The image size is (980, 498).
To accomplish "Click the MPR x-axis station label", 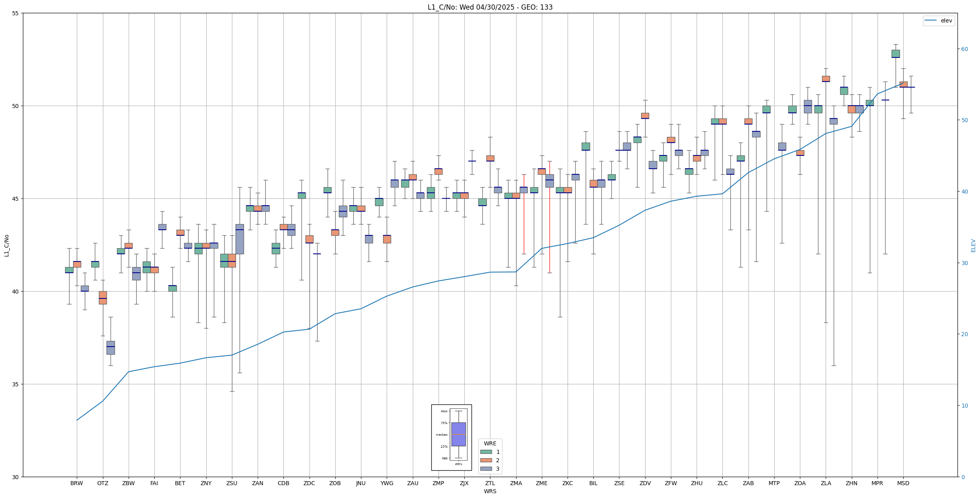I will click(x=877, y=483).
